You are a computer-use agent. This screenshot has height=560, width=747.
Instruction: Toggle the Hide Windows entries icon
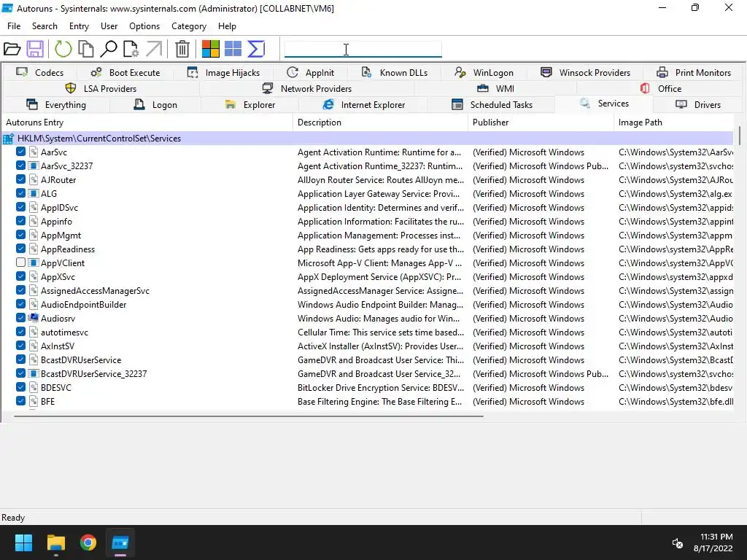233,49
